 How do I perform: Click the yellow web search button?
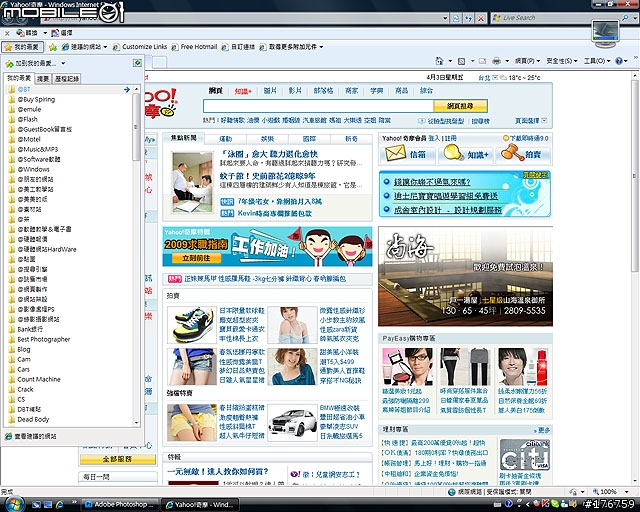pyautogui.click(x=460, y=106)
